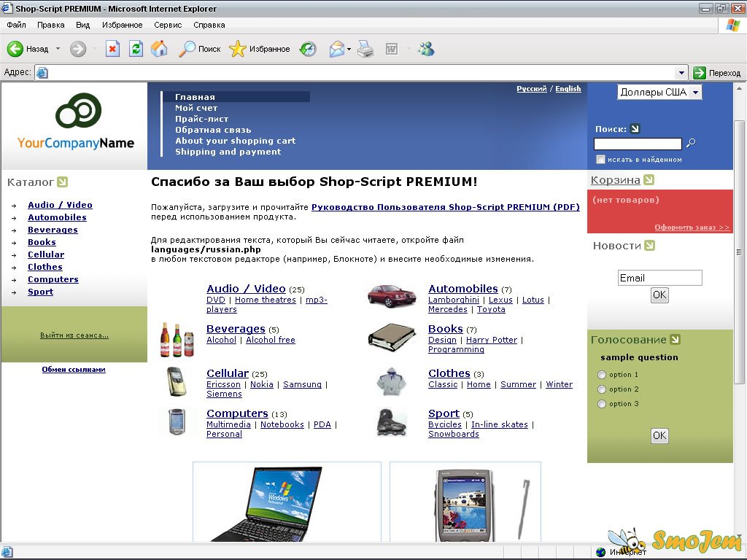Open the Обмен ссылками link
Screen dimensions: 747x560
point(74,370)
